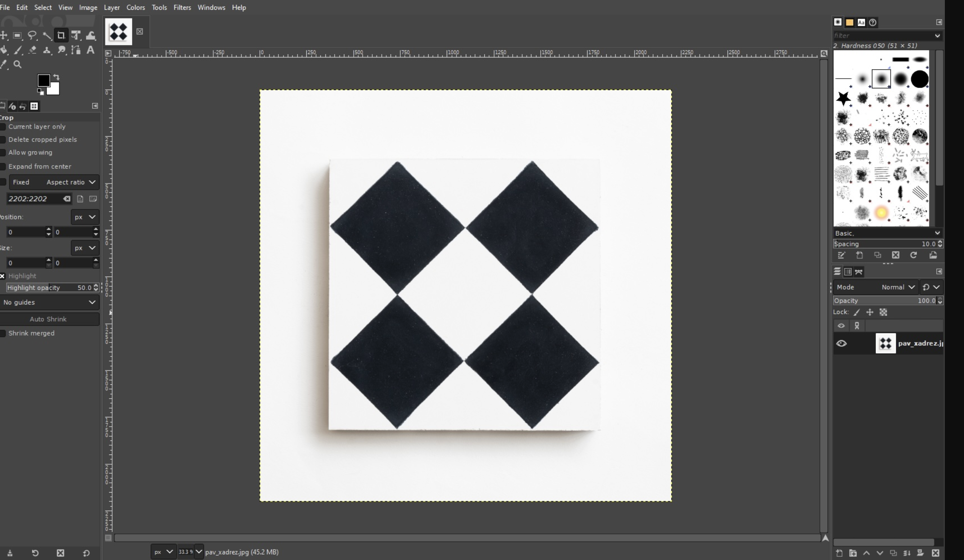Select the Paths tool

(x=76, y=50)
